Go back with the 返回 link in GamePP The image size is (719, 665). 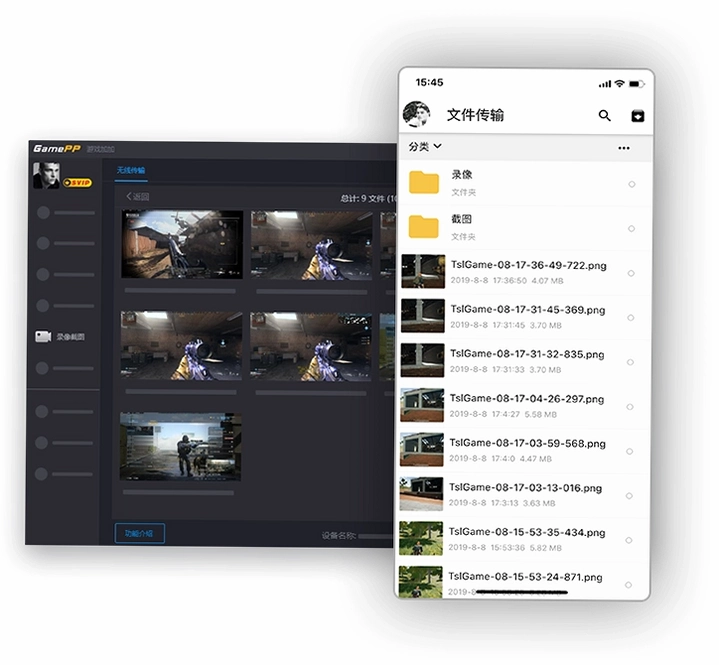tap(138, 197)
